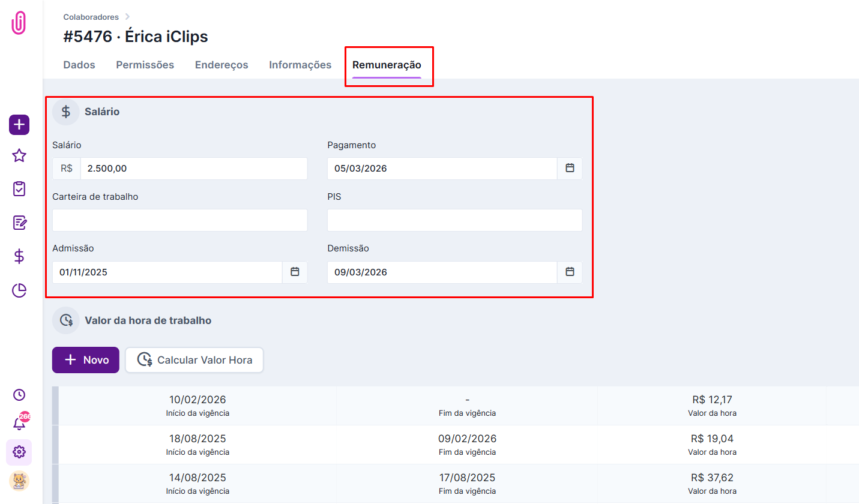Image resolution: width=859 pixels, height=504 pixels.
Task: Click the Colaboradores breadcrumb link
Action: 91,17
